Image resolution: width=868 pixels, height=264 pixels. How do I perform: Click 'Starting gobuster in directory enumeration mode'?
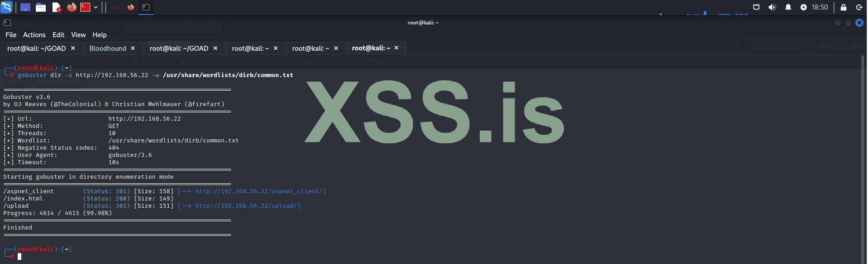(x=88, y=177)
